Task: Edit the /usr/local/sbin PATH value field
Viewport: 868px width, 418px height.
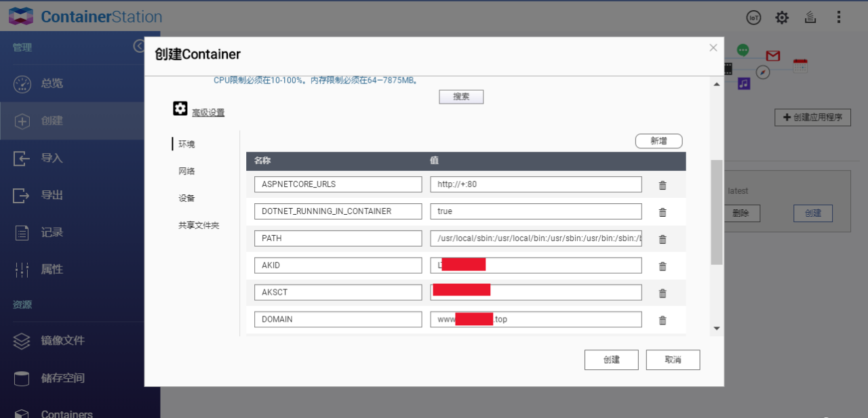Action: click(536, 238)
